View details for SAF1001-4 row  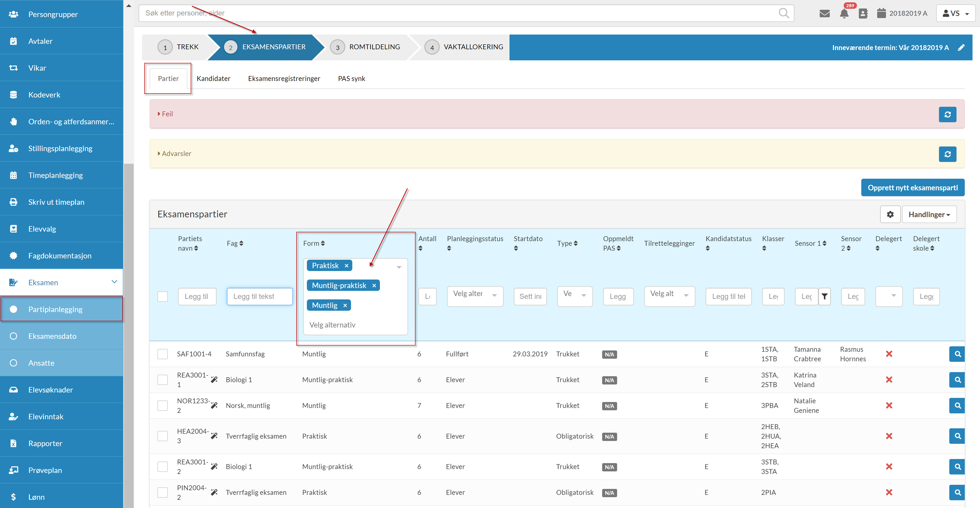[957, 354]
